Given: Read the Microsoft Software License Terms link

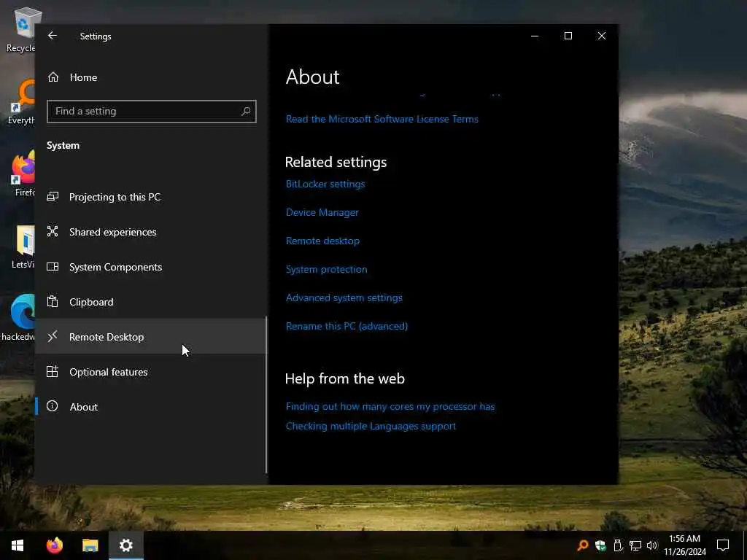Looking at the screenshot, I should (382, 119).
